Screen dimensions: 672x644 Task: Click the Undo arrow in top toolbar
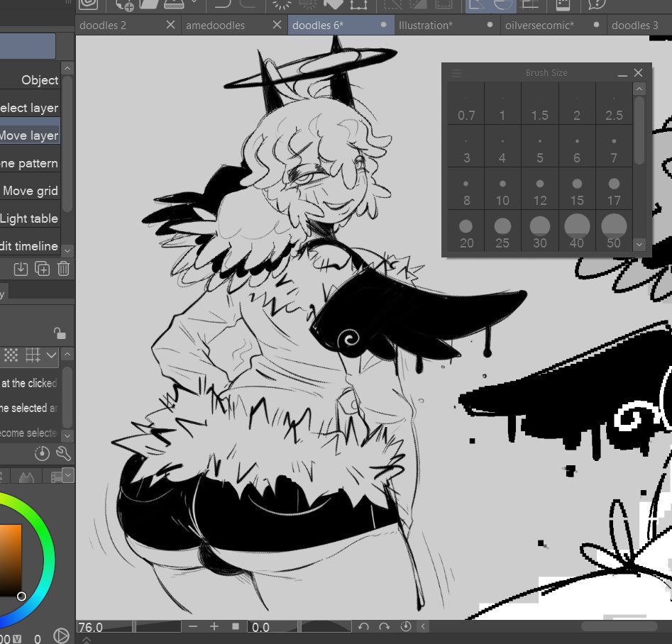click(222, 4)
